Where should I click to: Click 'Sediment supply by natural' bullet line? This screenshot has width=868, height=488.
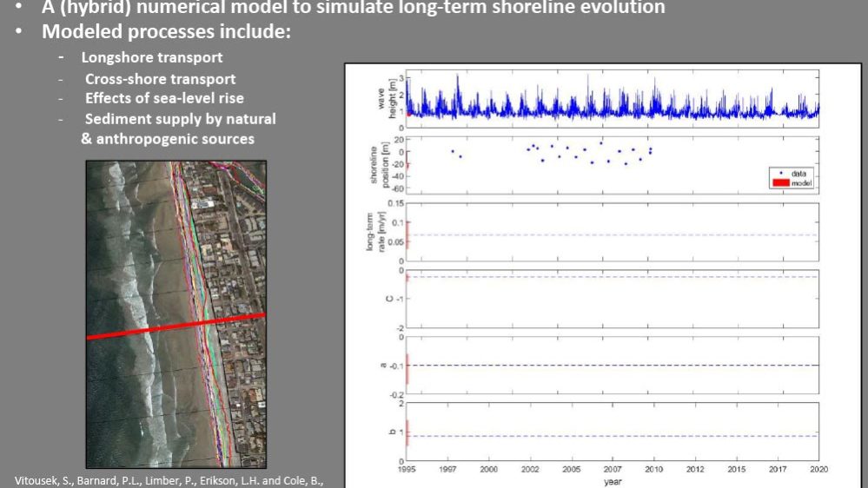coord(180,119)
